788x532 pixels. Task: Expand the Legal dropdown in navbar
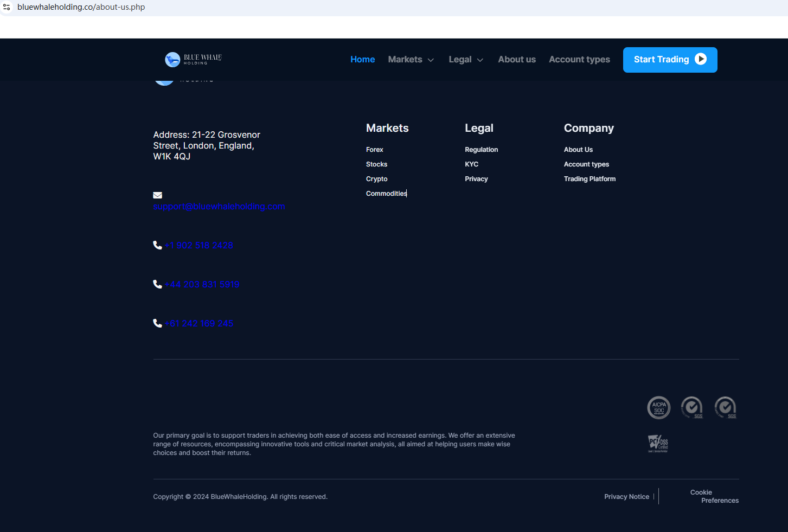pos(466,60)
